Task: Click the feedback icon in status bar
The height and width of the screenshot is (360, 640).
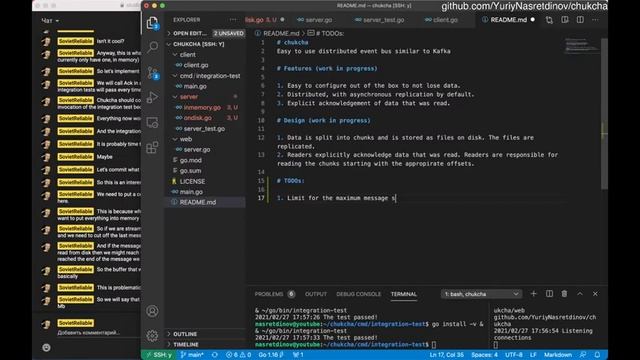Action: [583, 355]
